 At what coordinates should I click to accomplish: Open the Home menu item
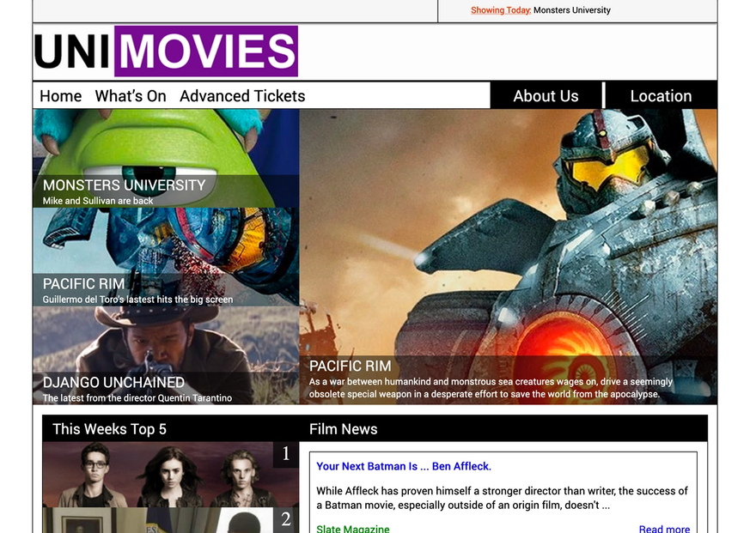[x=61, y=96]
